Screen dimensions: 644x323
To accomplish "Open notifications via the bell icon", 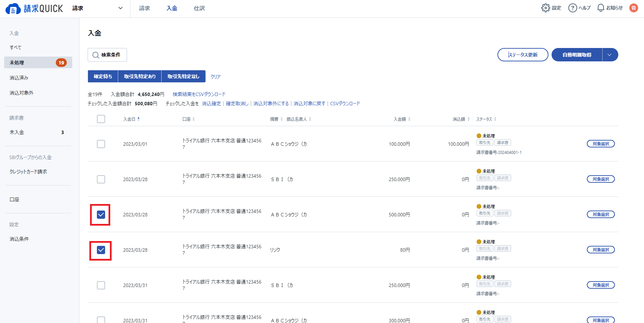I will click(601, 8).
